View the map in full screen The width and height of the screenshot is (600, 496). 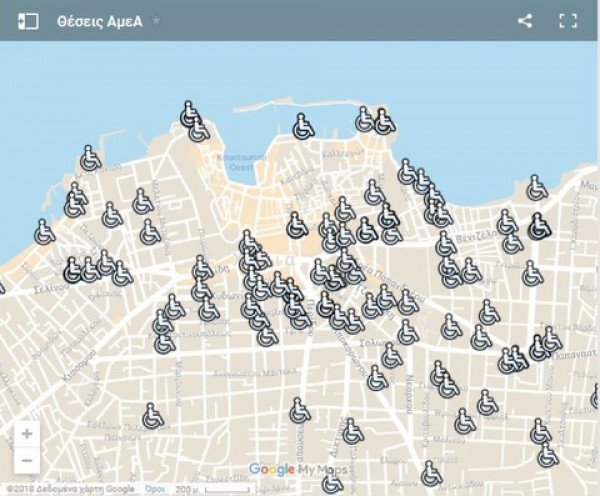pyautogui.click(x=568, y=21)
